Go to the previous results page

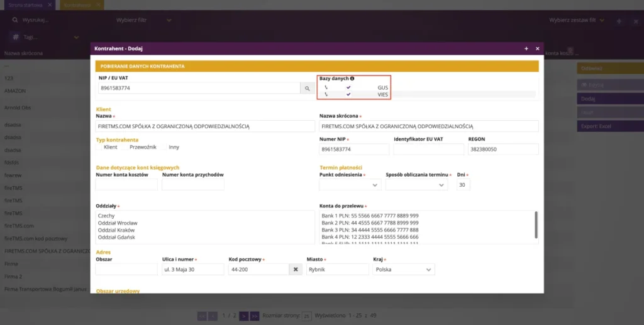point(213,316)
